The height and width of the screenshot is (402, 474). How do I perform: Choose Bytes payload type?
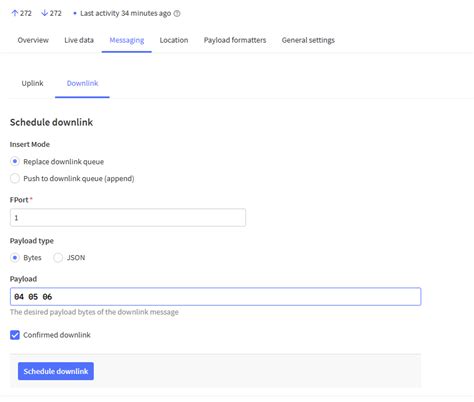[15, 258]
